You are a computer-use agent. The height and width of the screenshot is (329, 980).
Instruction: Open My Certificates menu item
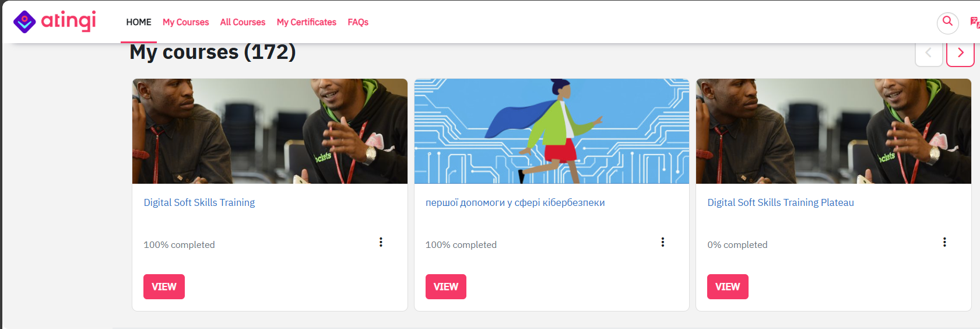pyautogui.click(x=306, y=22)
